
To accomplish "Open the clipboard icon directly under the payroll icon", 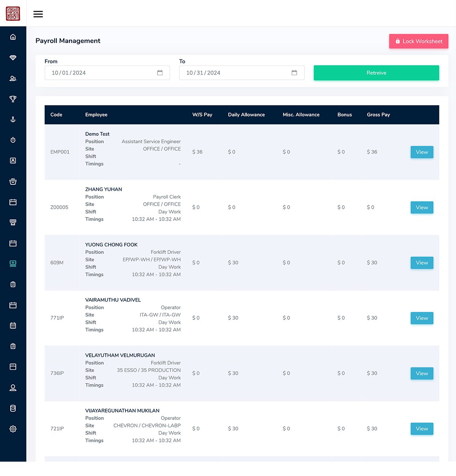I will point(13,284).
